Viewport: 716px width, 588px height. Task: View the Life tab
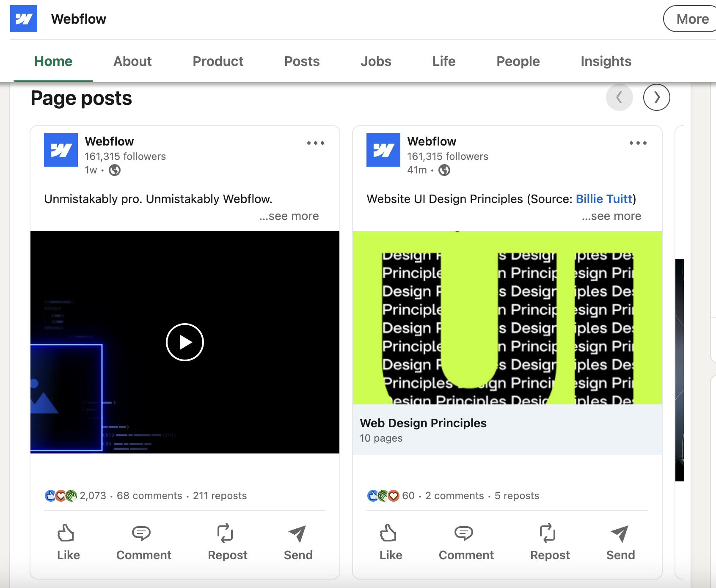(444, 61)
